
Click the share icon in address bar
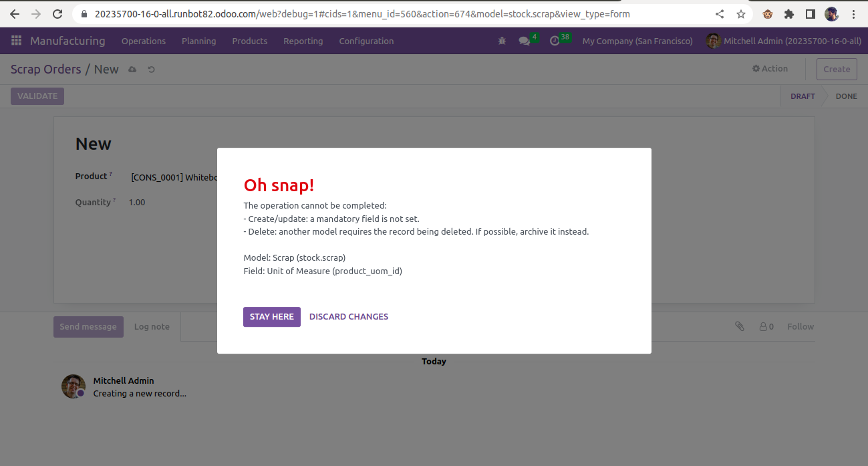(720, 13)
